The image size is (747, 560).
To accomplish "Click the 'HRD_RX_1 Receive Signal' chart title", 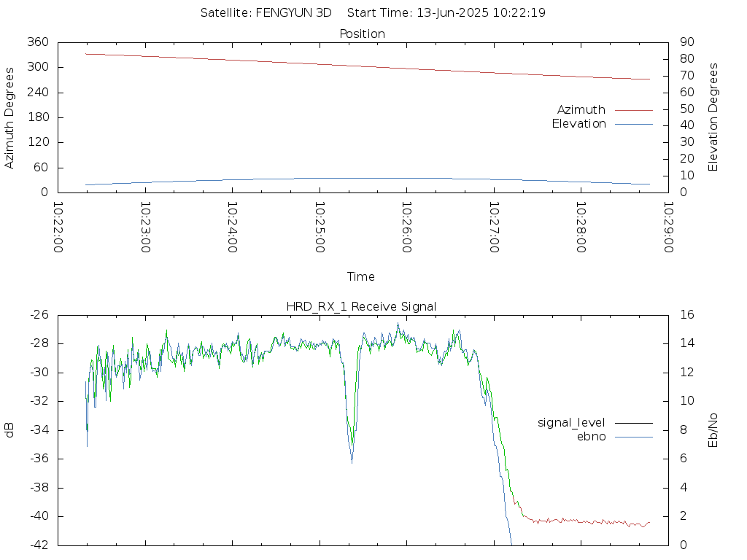I will pyautogui.click(x=361, y=307).
